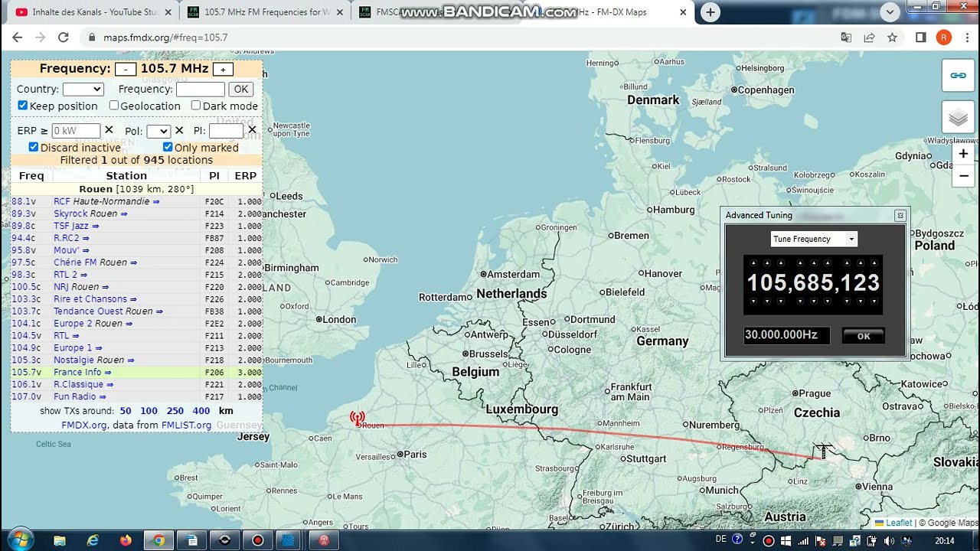This screenshot has height=551, width=980.
Task: Close the Advanced Tuning window
Action: click(x=900, y=216)
